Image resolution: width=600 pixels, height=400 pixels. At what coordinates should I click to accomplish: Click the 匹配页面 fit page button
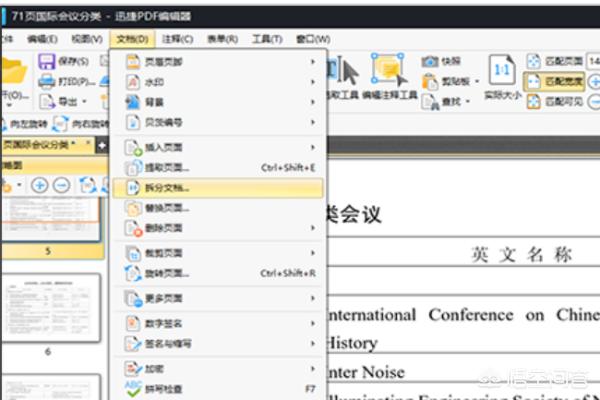point(555,61)
